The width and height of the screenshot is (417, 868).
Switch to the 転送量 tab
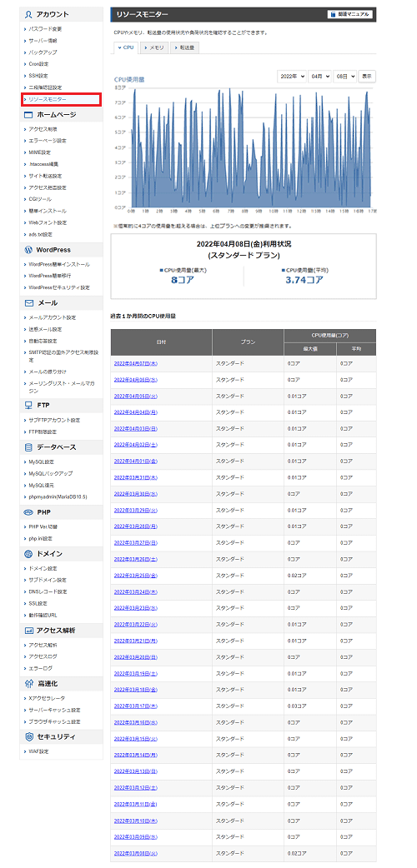pyautogui.click(x=184, y=47)
